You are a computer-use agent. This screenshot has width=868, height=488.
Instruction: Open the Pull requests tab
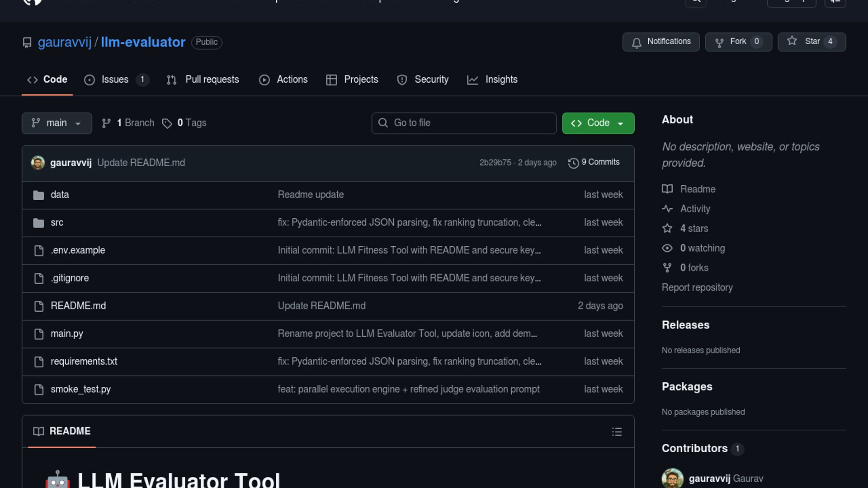pyautogui.click(x=212, y=80)
